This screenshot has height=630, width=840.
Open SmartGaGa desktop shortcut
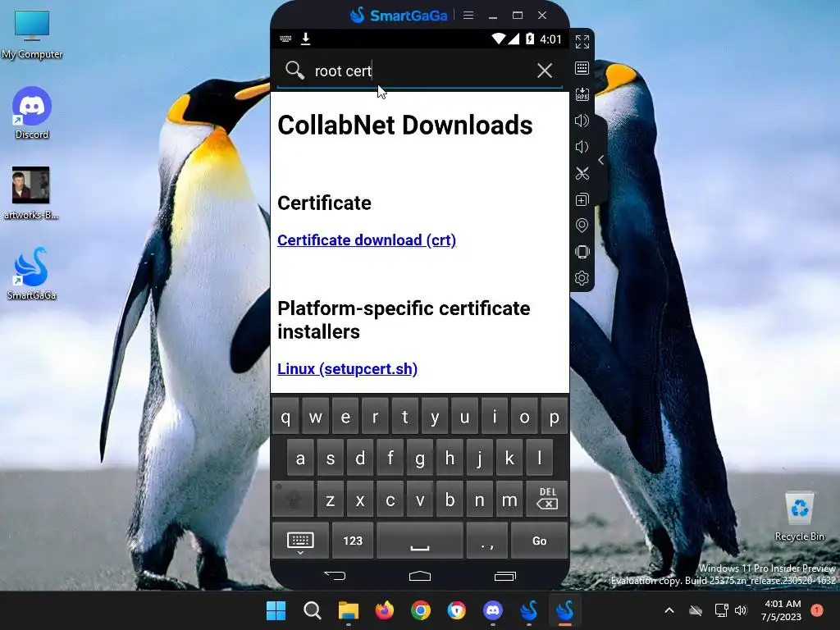tap(32, 273)
